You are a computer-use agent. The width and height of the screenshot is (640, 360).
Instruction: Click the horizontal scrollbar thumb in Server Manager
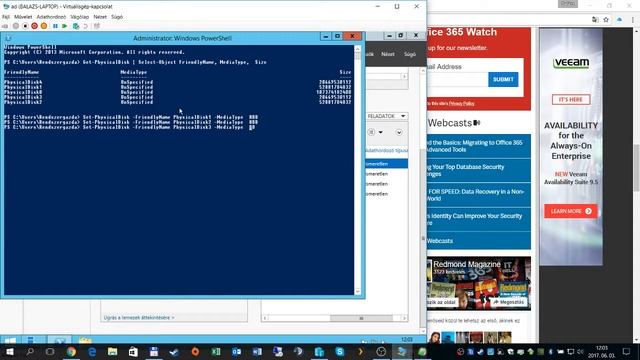[361, 318]
